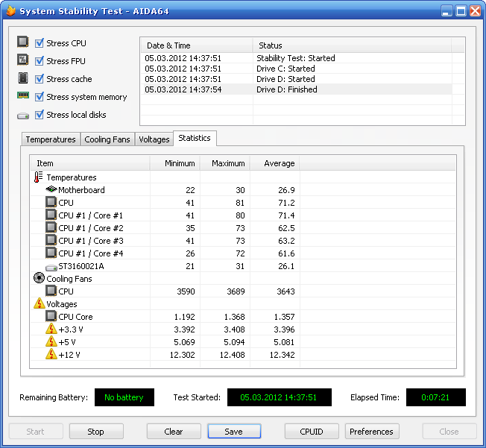Open the Preferences dialog
Screen dimensions: 486x448
coord(371,432)
